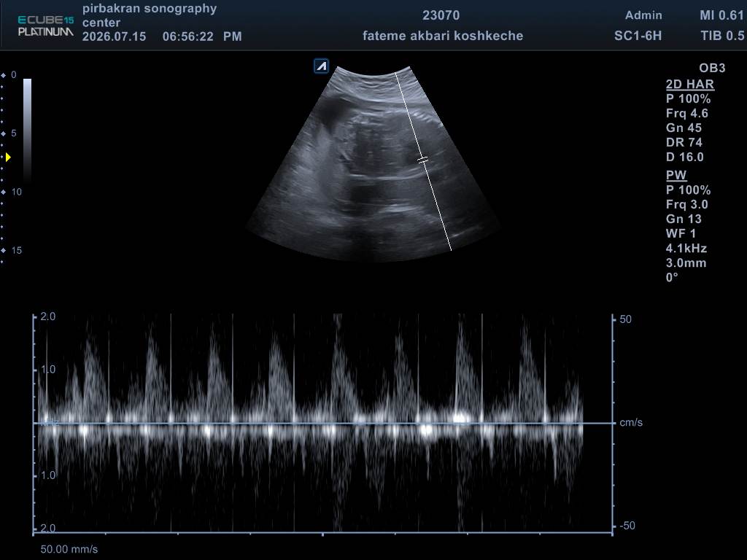Click the B-mode ultrasound sector image
The width and height of the screenshot is (747, 560).
coord(374,164)
